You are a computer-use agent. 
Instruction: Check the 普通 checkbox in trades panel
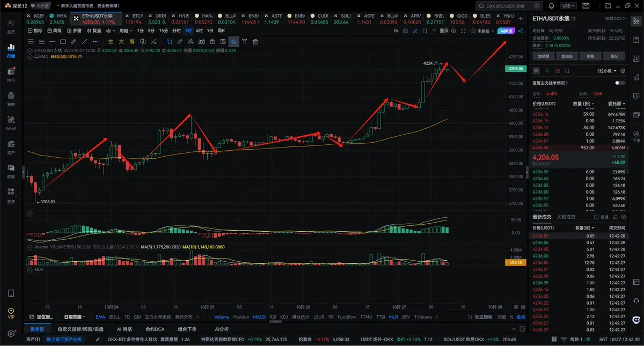click(x=596, y=217)
